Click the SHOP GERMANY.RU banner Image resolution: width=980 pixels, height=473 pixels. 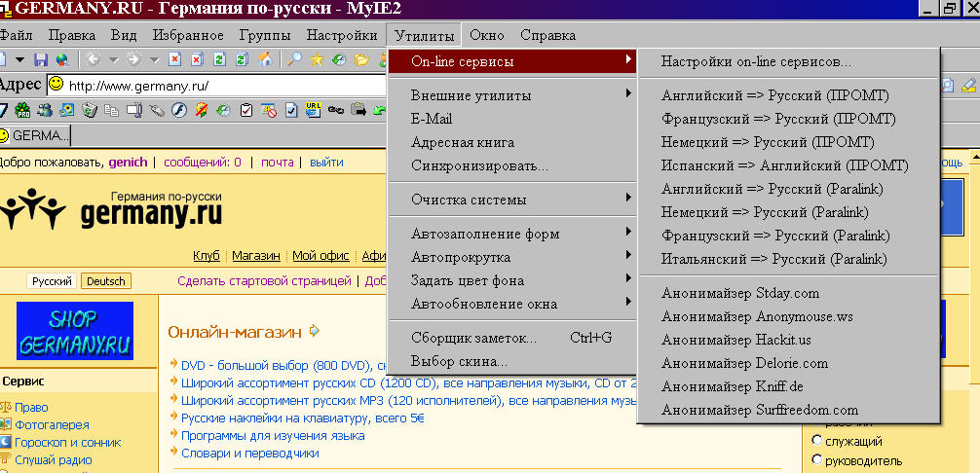tap(75, 331)
